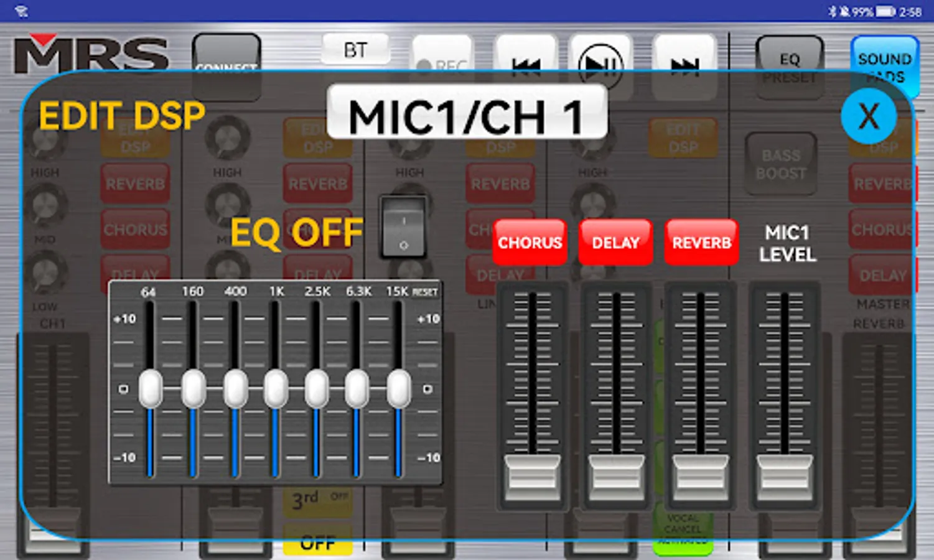Flip the EQ OFF rocker switch
The height and width of the screenshot is (560, 934).
point(403,228)
